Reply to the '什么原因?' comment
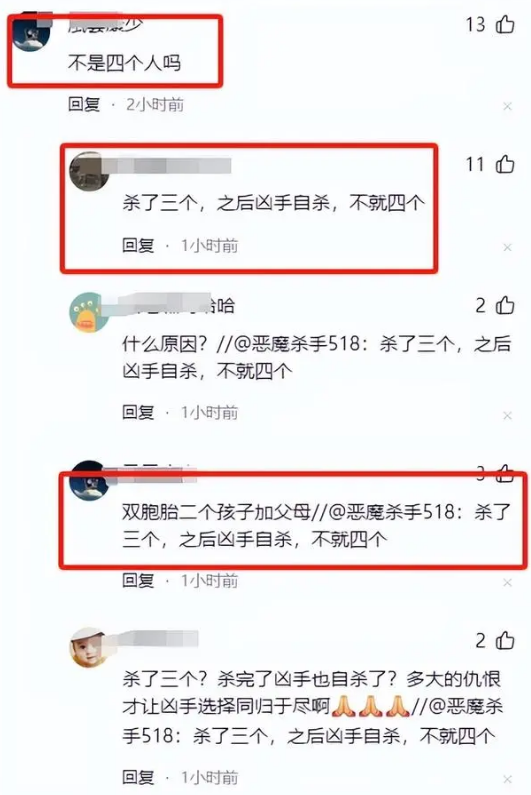 [x=138, y=412]
